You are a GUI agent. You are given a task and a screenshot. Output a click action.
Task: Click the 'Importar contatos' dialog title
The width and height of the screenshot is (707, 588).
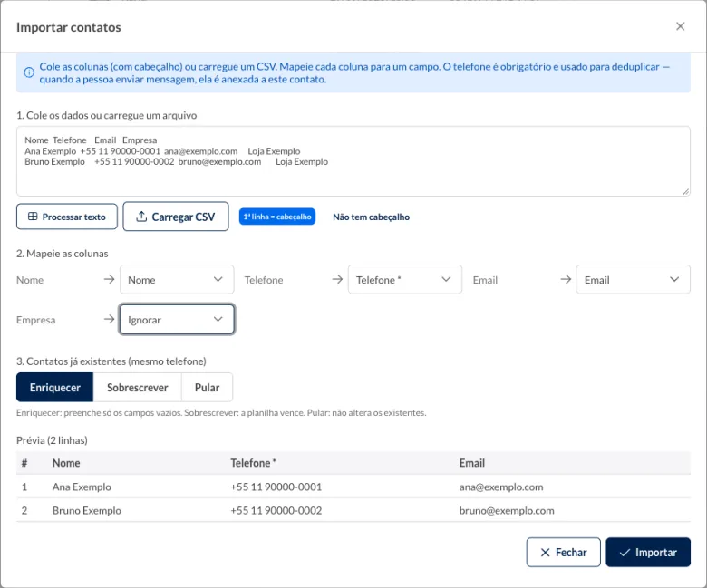click(x=69, y=27)
